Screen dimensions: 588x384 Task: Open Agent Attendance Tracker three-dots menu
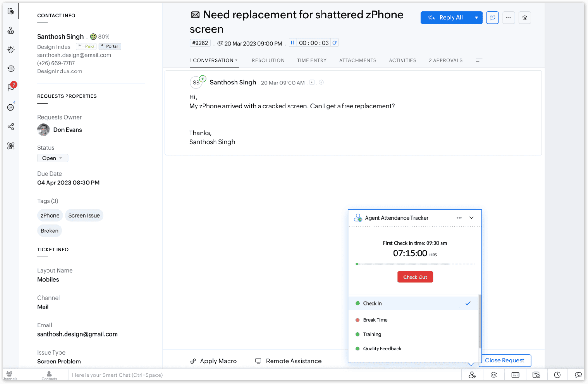coord(459,218)
